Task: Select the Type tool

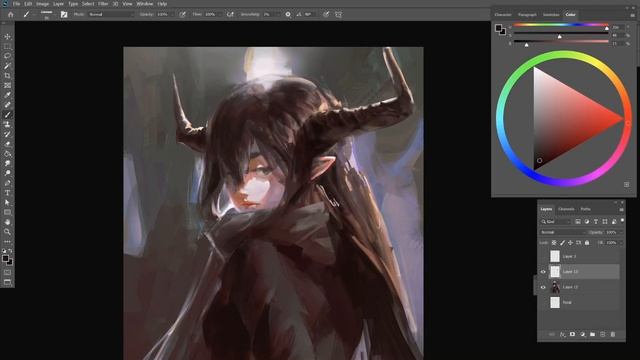Action: (7, 193)
